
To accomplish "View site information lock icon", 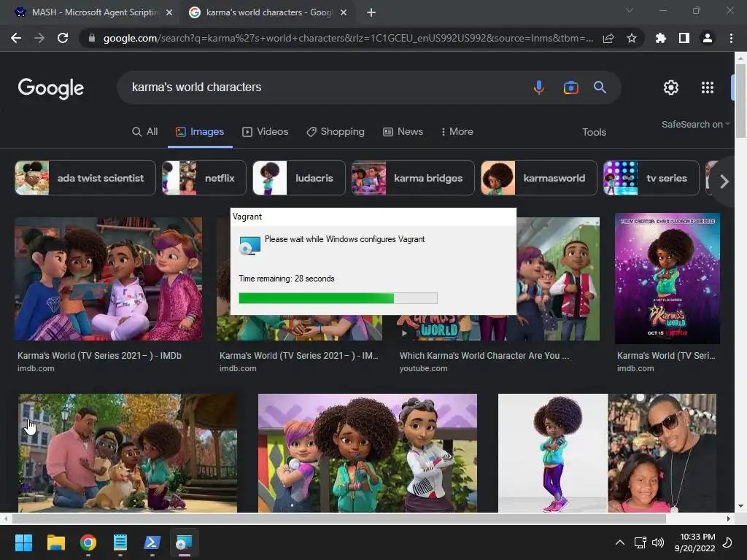I will click(92, 38).
